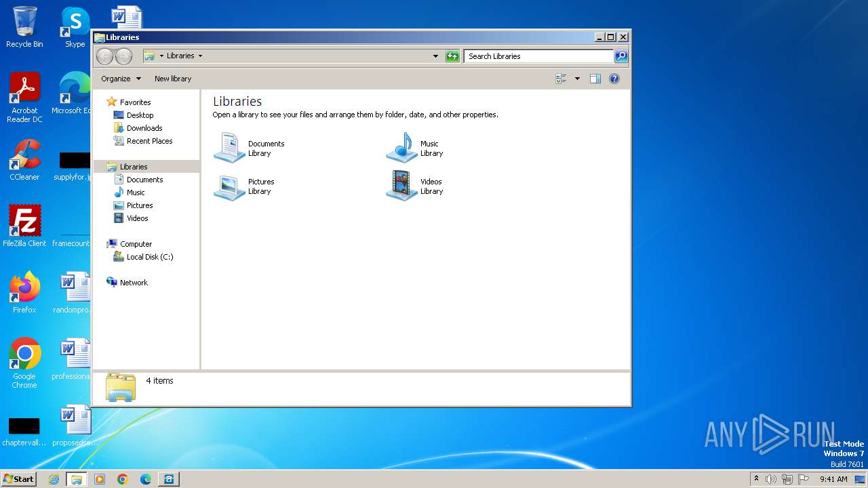Open randompro Word document on desktop
Image resolution: width=868 pixels, height=488 pixels.
(x=72, y=293)
